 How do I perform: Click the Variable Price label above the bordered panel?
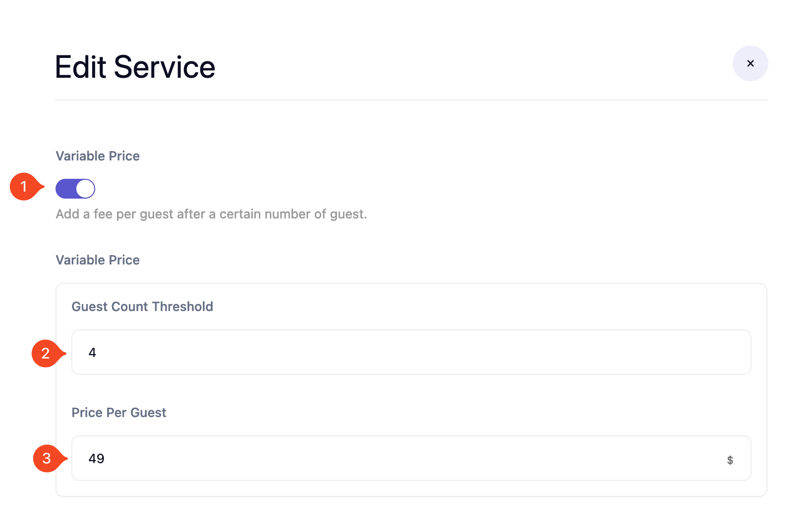pyautogui.click(x=98, y=260)
